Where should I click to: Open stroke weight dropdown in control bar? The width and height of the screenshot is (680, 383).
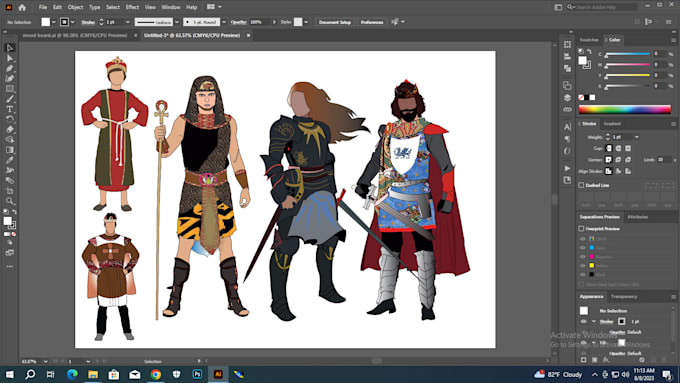point(128,22)
